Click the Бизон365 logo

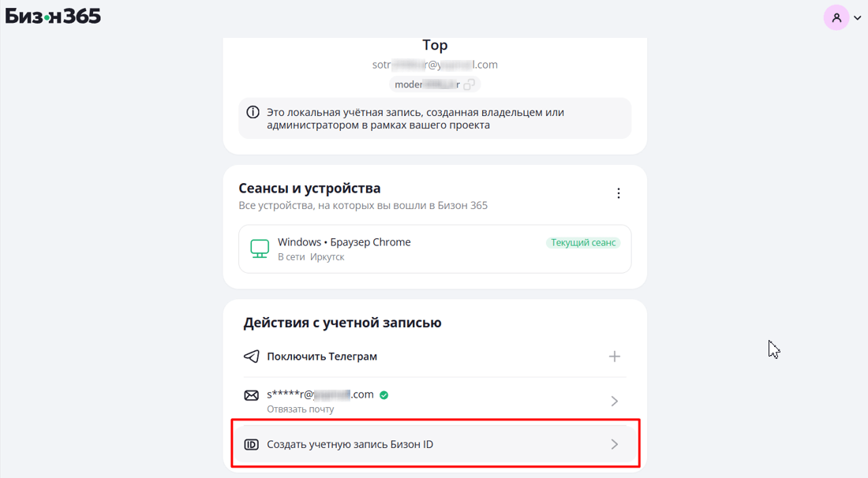pyautogui.click(x=53, y=16)
